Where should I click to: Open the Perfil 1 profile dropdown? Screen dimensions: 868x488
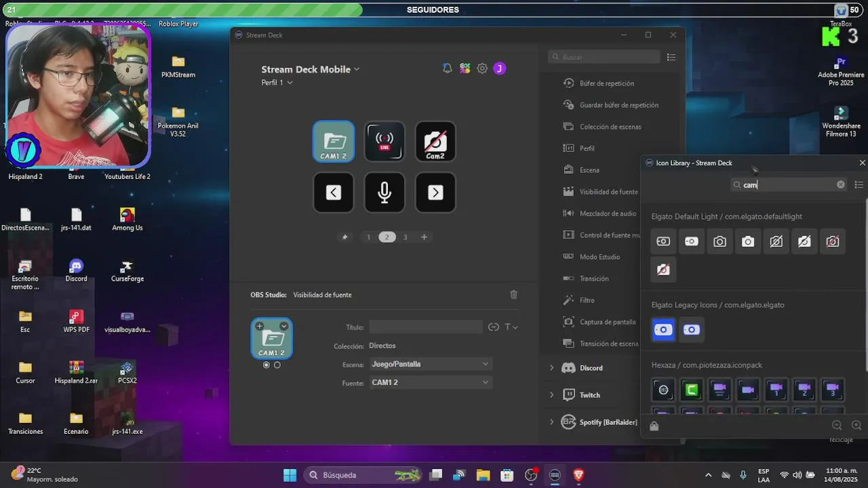[x=277, y=83]
